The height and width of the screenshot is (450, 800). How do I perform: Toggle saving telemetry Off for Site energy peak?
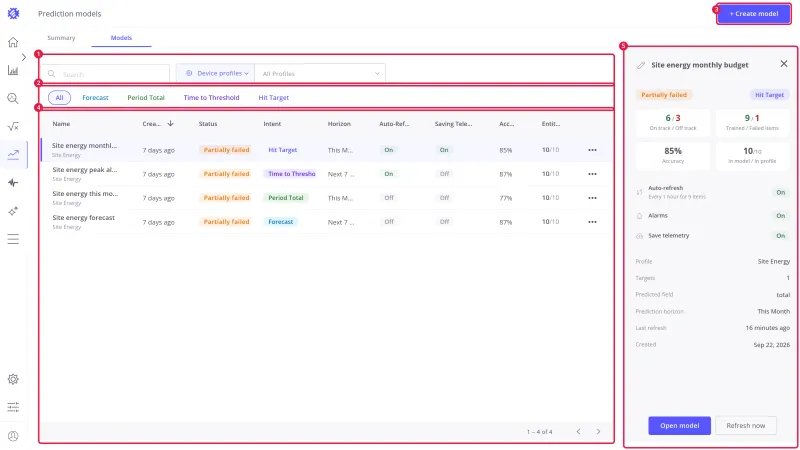point(444,174)
